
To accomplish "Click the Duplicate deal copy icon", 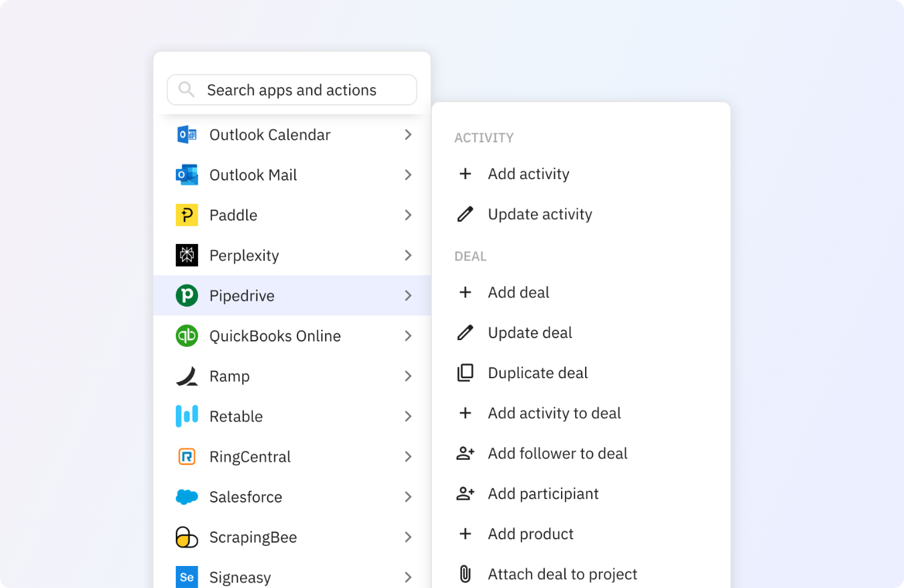I will 465,373.
